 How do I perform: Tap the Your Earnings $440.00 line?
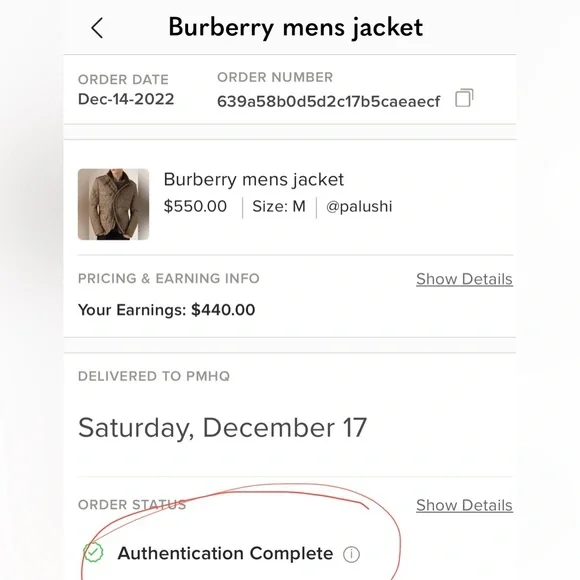[166, 310]
